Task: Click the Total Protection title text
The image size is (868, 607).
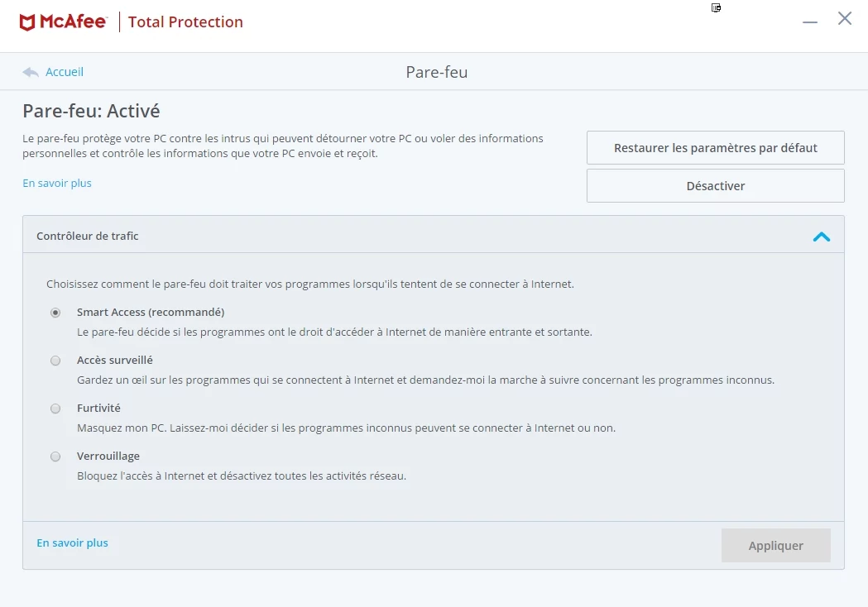Action: tap(185, 22)
